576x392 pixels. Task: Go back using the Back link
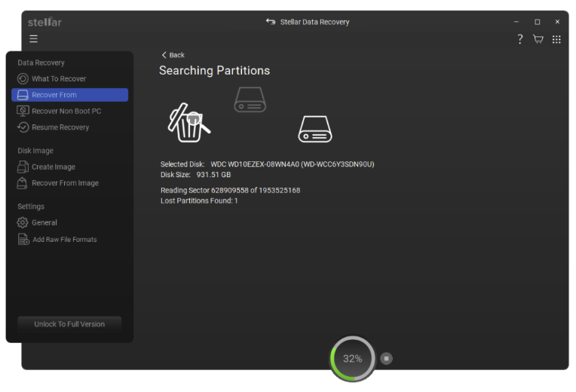[173, 55]
